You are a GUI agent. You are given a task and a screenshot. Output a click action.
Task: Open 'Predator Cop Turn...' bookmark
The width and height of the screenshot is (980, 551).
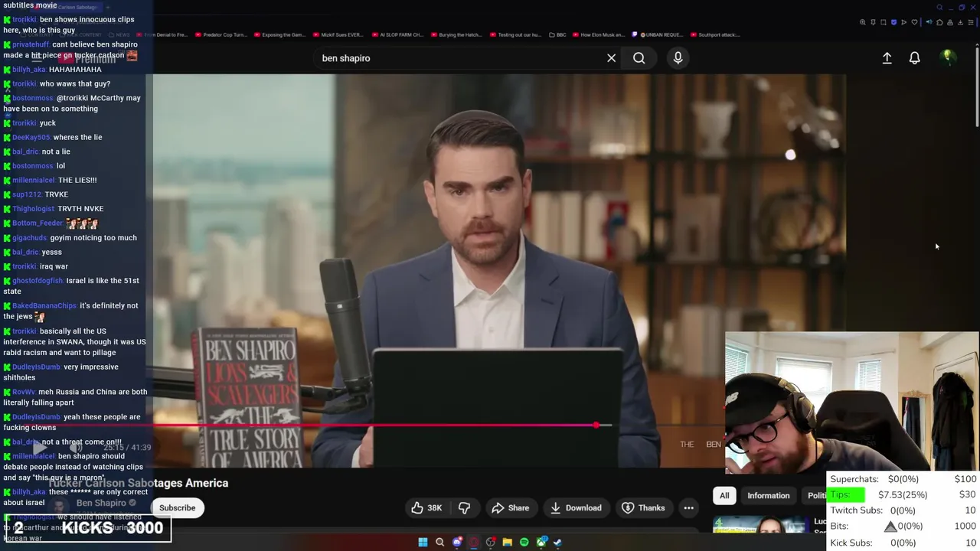coord(220,34)
